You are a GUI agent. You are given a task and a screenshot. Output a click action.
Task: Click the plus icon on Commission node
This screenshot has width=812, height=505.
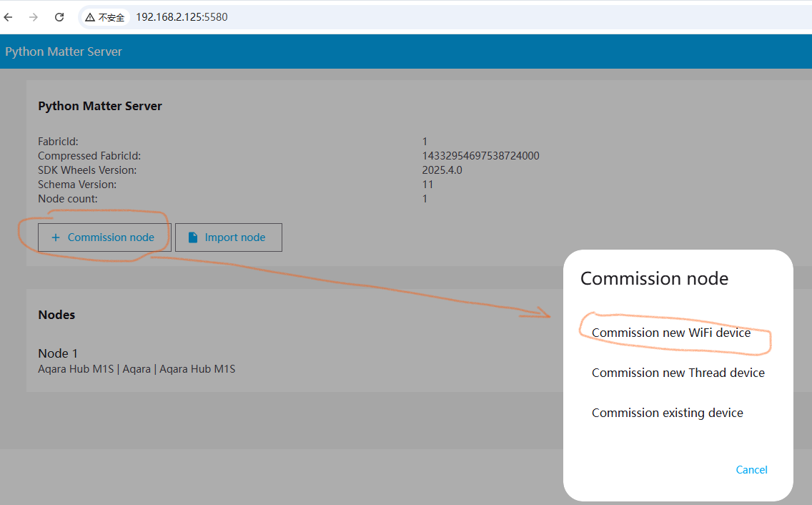click(x=56, y=237)
